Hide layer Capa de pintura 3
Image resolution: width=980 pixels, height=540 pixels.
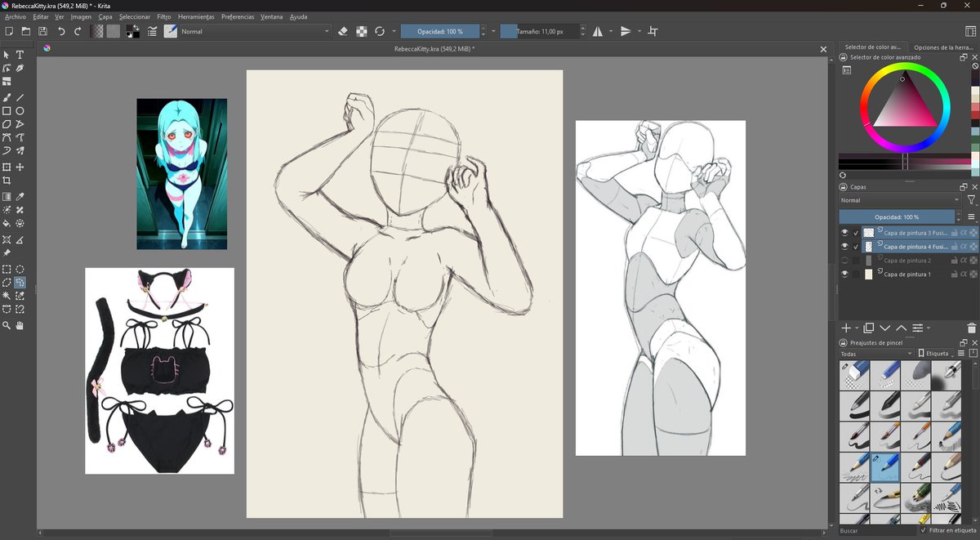[x=844, y=233]
